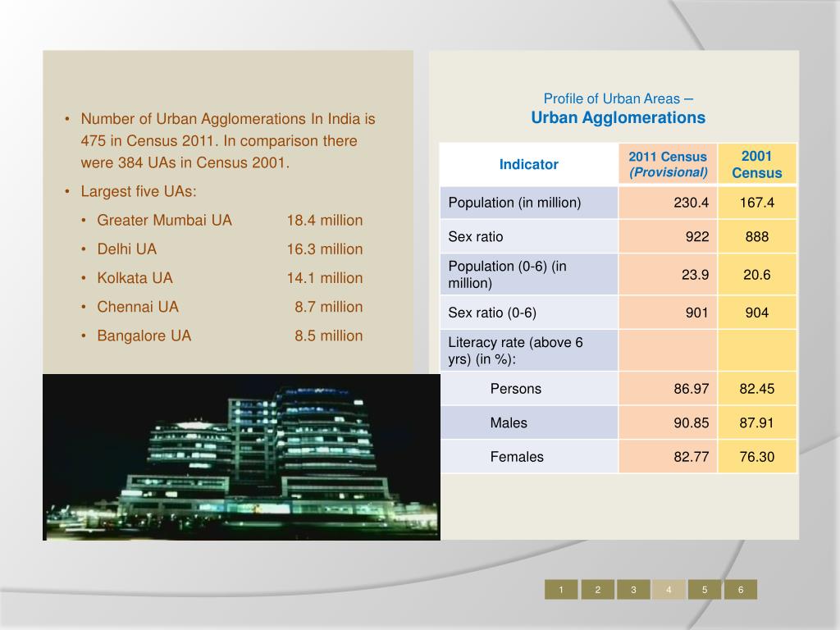This screenshot has height=630, width=840.
Task: Open slide navigation button 1
Action: click(x=563, y=588)
